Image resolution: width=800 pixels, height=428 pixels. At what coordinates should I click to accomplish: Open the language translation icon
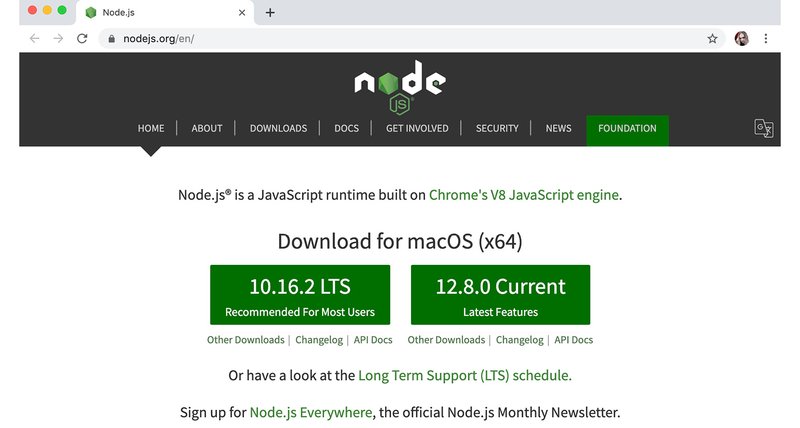764,128
